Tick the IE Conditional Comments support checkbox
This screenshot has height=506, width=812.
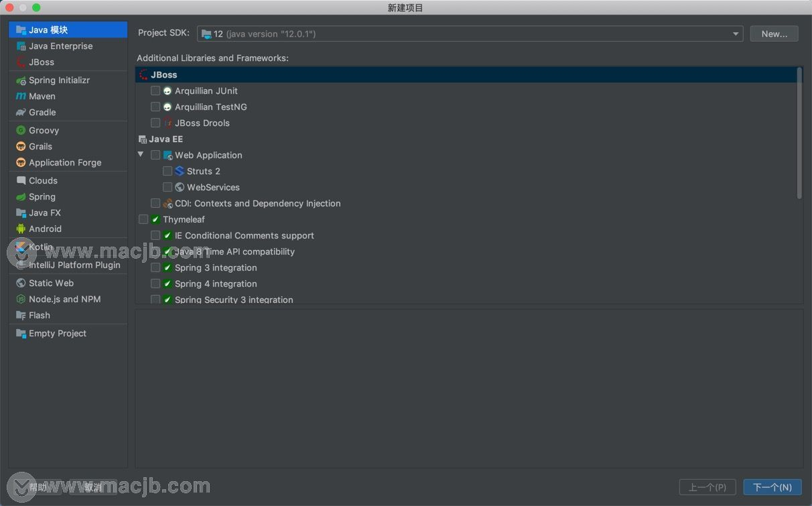tap(155, 235)
